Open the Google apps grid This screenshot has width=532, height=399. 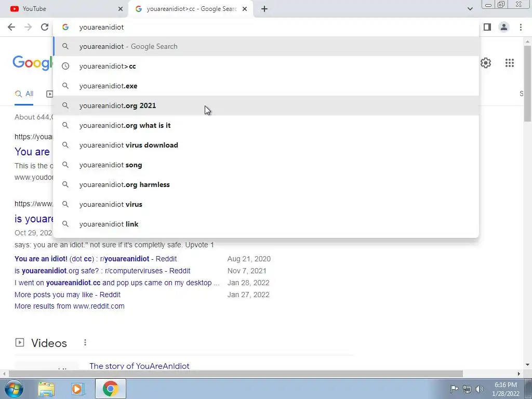[510, 63]
